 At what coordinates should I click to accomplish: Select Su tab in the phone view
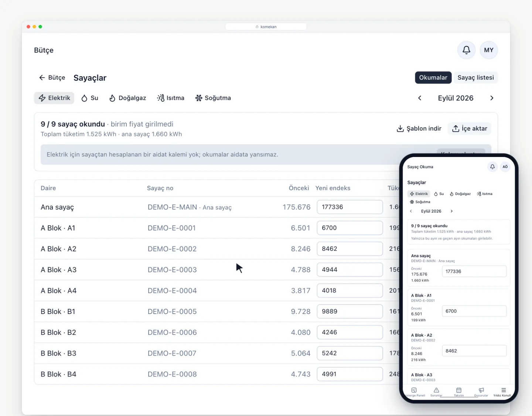pyautogui.click(x=439, y=194)
